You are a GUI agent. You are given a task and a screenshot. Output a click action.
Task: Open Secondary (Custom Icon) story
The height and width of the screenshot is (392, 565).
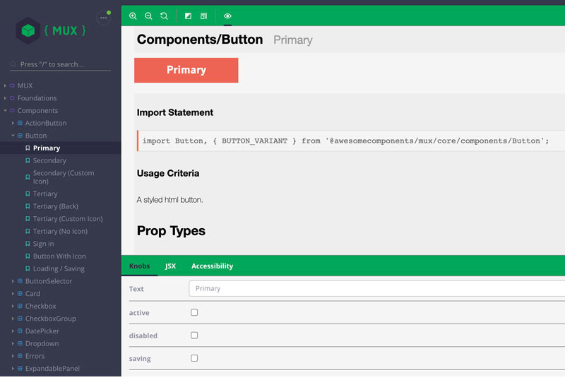tap(64, 177)
